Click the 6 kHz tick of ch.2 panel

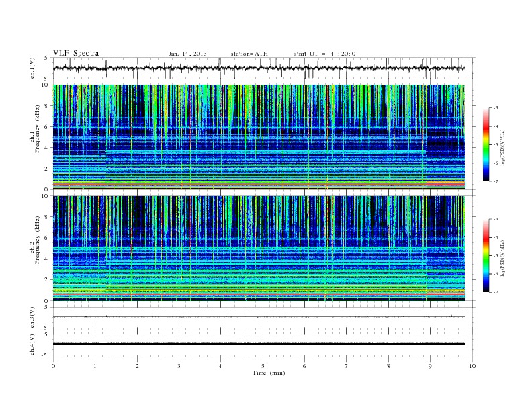point(46,238)
